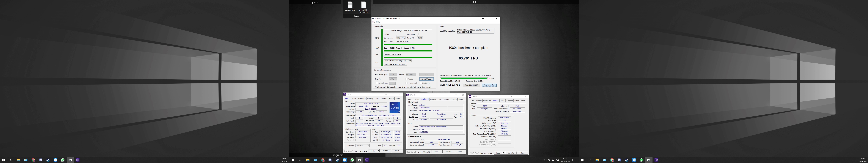Click the disabled Run button

tap(426, 75)
